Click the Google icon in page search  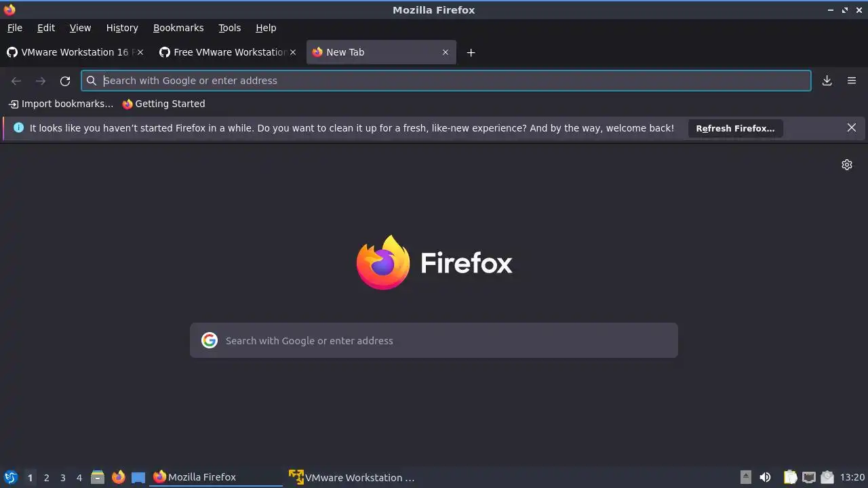click(x=210, y=340)
